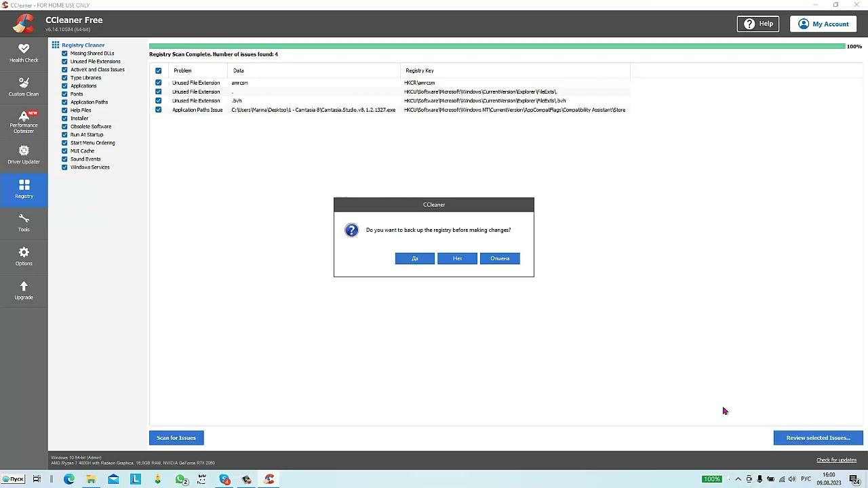Image resolution: width=868 pixels, height=488 pixels.
Task: Click the question mark dialog icon
Action: 351,230
